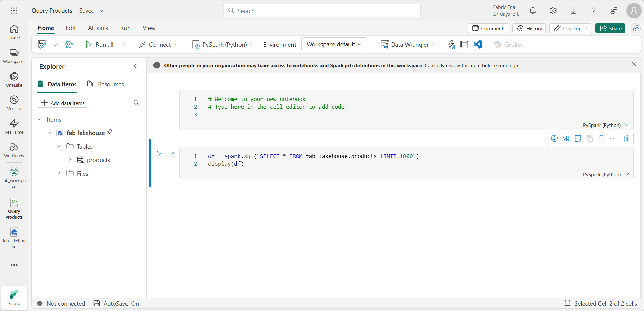Switch to Resources tab in Explorer
Screen dimensions: 644x311
[106, 84]
